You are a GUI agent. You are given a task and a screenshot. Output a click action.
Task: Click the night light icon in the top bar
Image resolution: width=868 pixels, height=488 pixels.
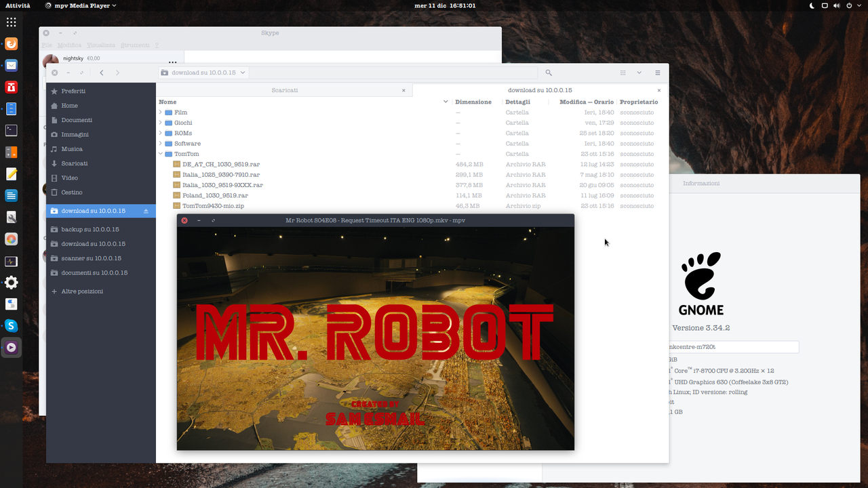point(812,5)
